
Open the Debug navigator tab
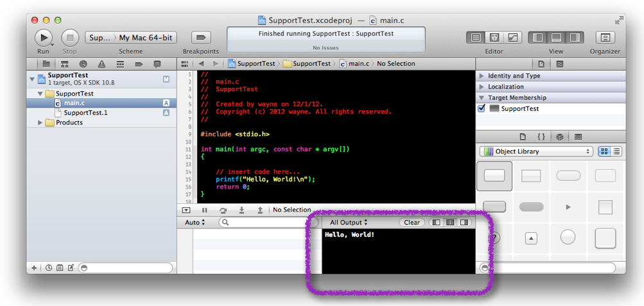tap(120, 64)
